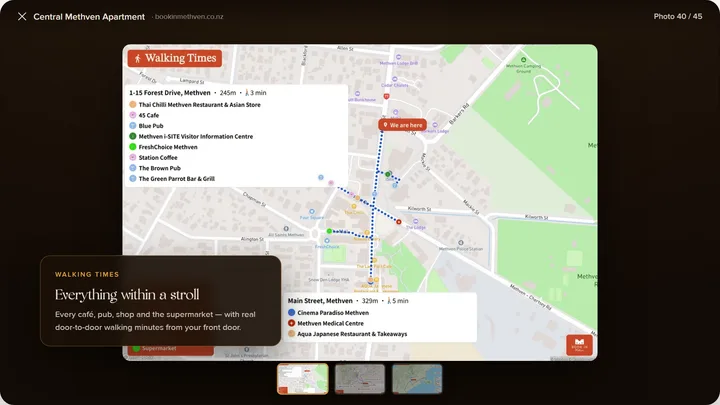Click the walking icon beside 5 min

pyautogui.click(x=389, y=301)
